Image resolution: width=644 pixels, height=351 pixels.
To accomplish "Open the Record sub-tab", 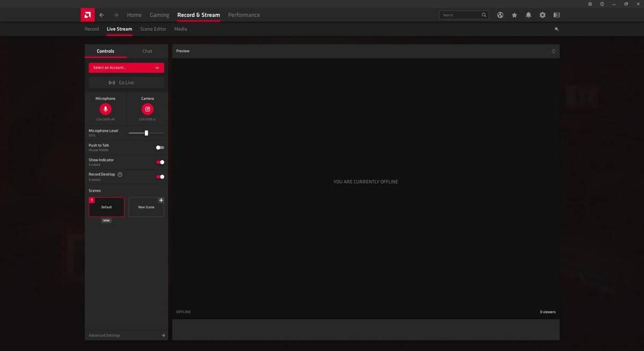I will (92, 29).
